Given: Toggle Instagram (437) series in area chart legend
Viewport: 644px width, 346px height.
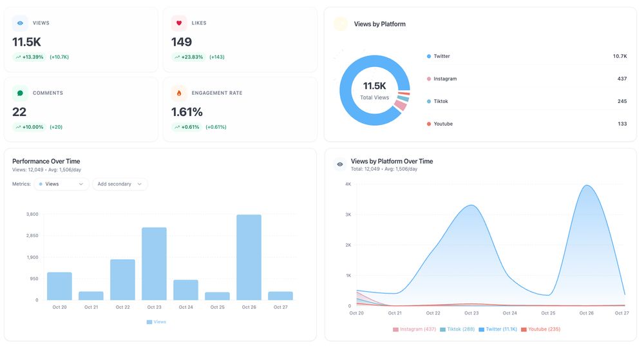Looking at the screenshot, I should 414,329.
